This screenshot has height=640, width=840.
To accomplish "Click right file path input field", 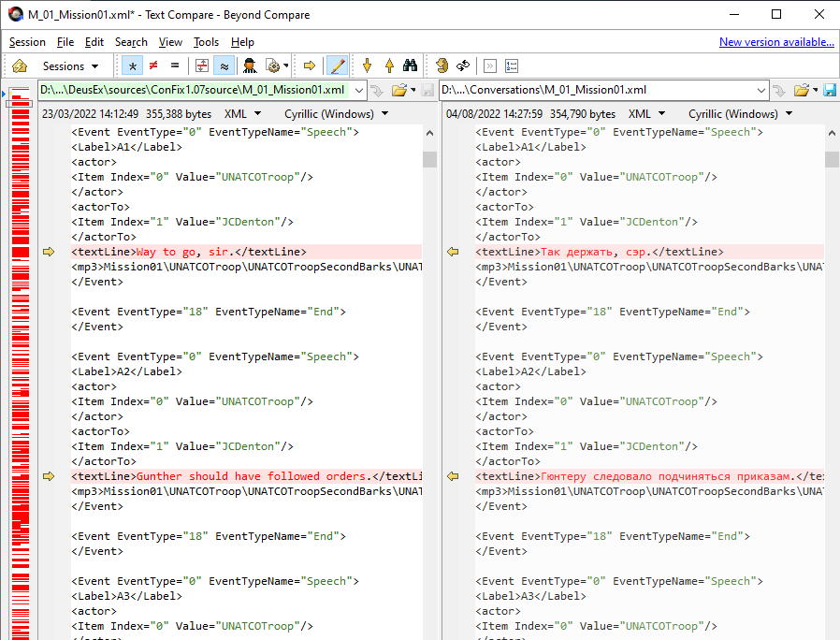I will coord(597,90).
